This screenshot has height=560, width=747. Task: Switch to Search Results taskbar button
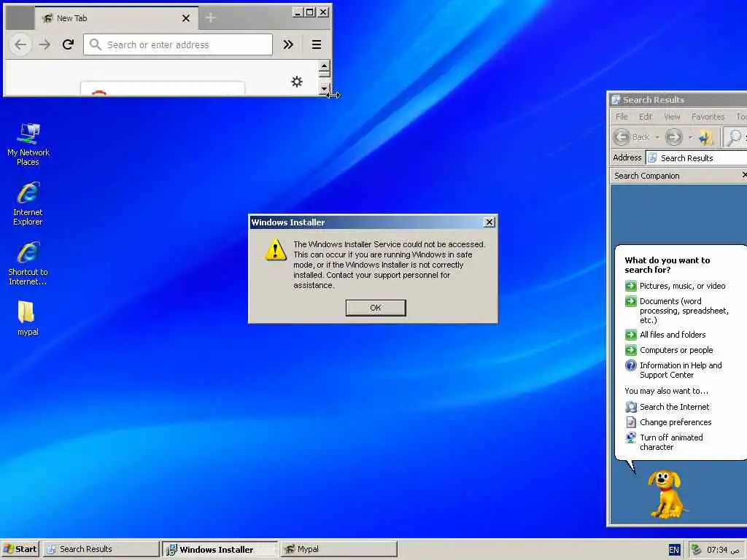[x=101, y=549]
